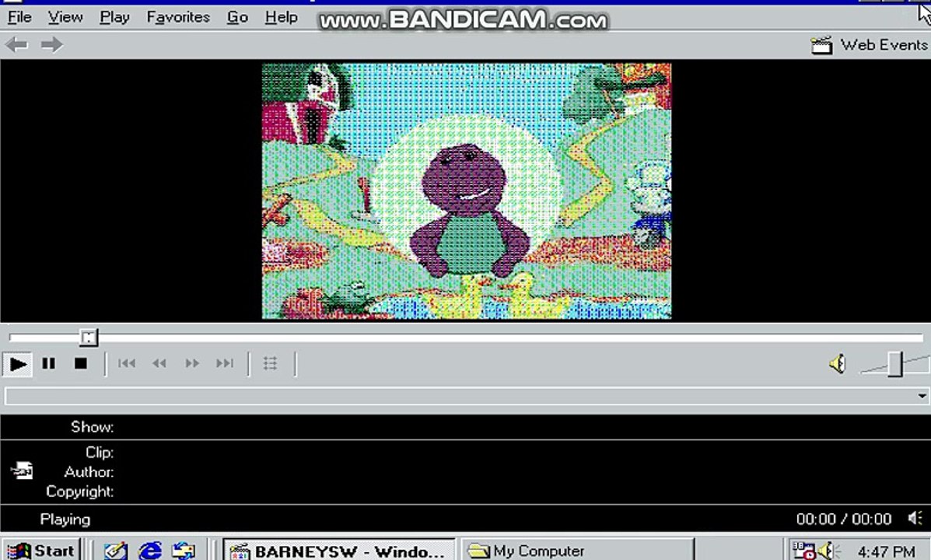Image resolution: width=931 pixels, height=560 pixels.
Task: Click the seek bar thumb
Action: [89, 338]
